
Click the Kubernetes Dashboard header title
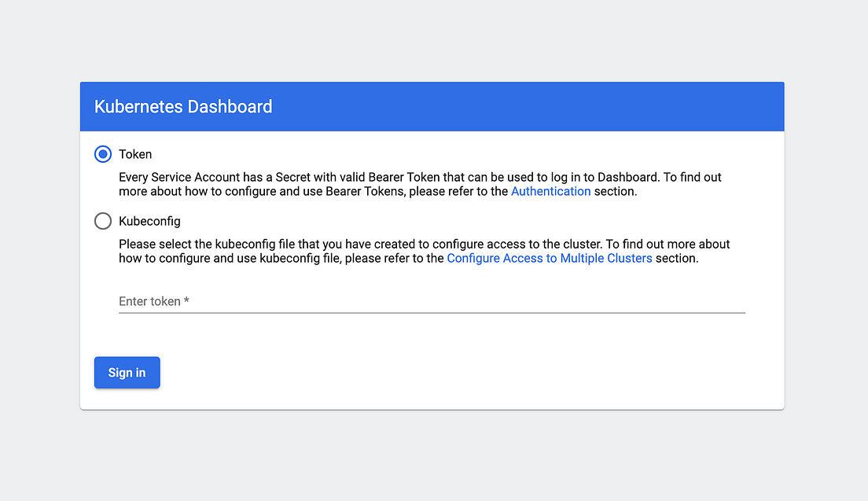pos(183,106)
